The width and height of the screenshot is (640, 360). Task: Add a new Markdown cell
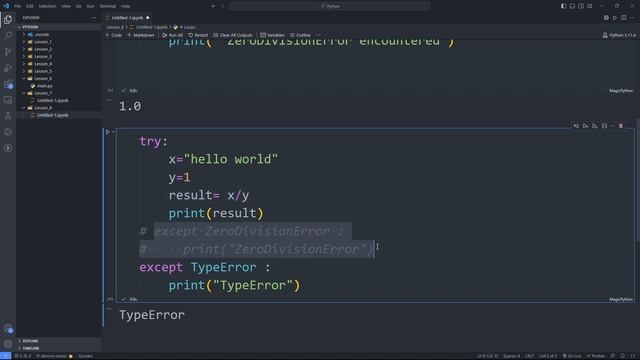(x=141, y=35)
